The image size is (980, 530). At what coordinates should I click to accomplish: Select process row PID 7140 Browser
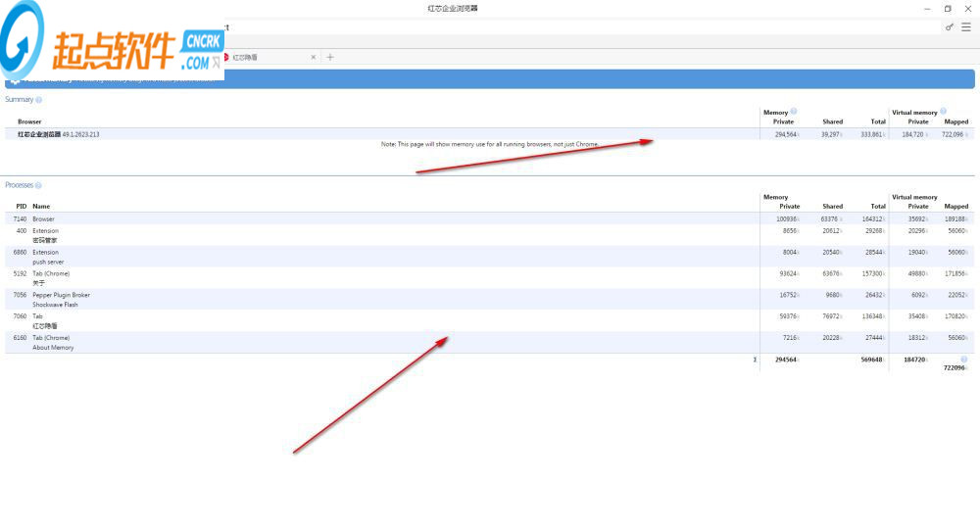coord(489,218)
